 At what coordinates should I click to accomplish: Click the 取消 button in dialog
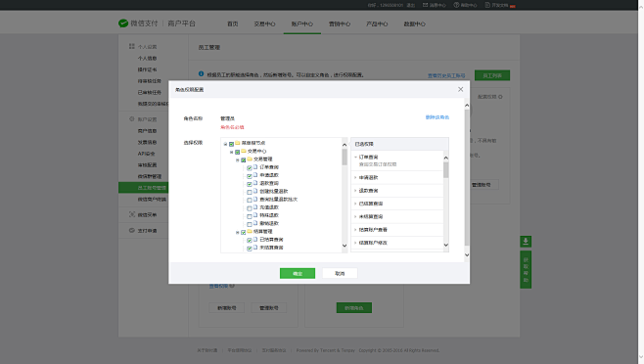[340, 273]
